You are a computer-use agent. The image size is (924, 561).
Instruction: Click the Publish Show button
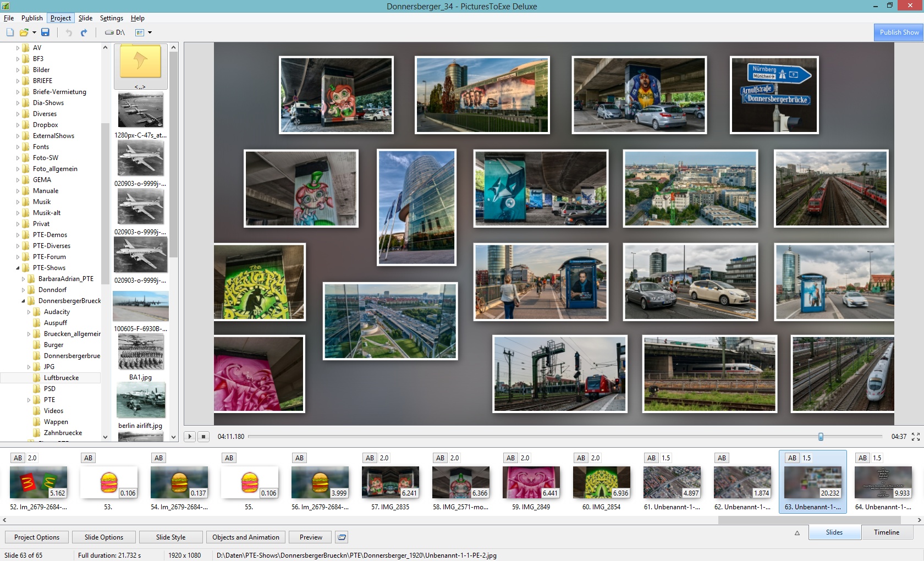pyautogui.click(x=899, y=32)
